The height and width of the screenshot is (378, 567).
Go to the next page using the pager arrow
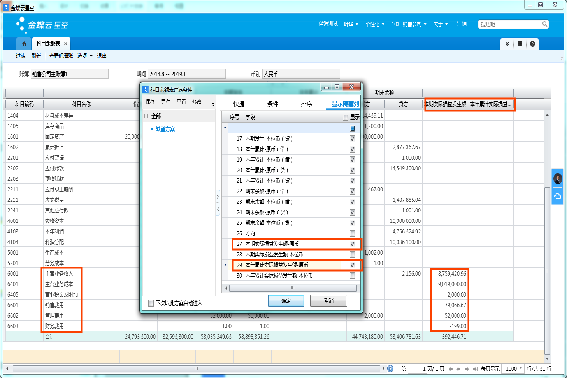pyautogui.click(x=467, y=369)
